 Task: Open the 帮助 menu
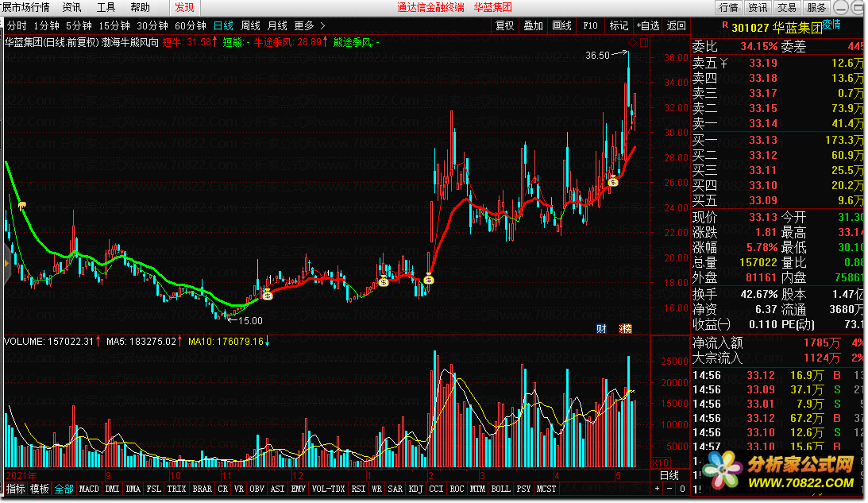tap(140, 7)
